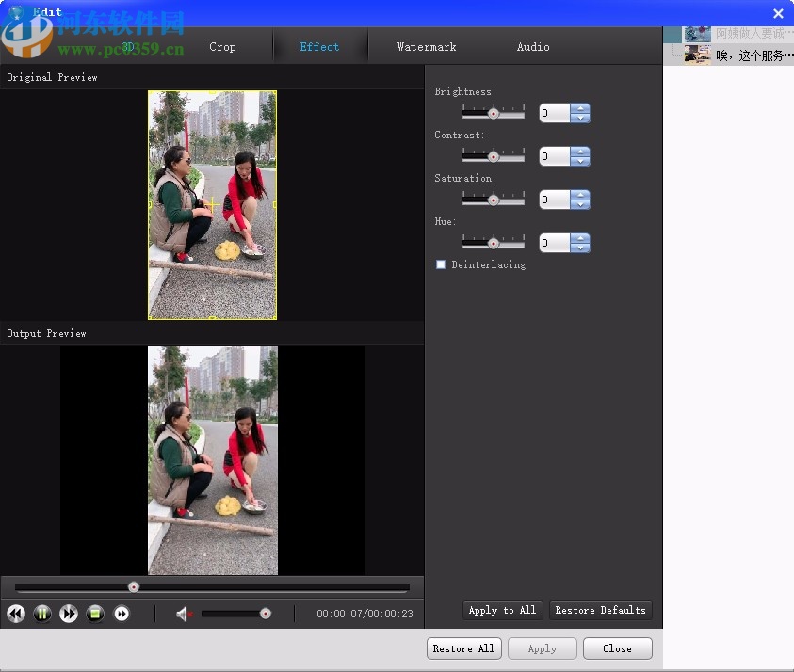Click the Apply to All button
Viewport: 794px width, 672px height.
[x=502, y=610]
